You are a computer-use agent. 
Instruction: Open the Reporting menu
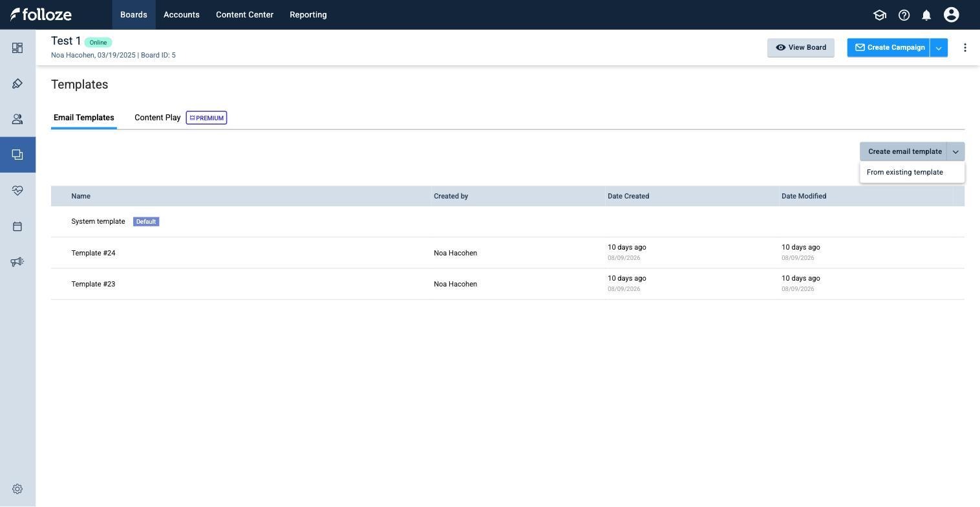[x=308, y=14]
